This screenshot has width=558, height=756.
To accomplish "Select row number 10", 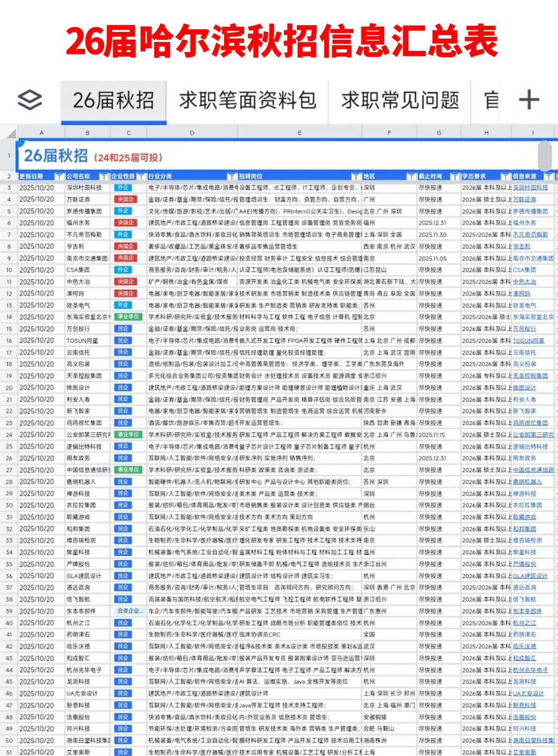I will pyautogui.click(x=8, y=269).
